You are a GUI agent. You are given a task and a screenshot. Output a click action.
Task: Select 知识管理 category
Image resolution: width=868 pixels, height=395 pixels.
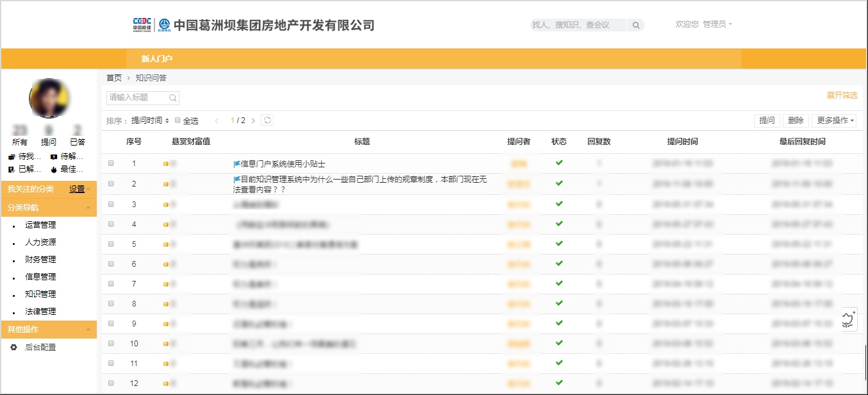pyautogui.click(x=40, y=294)
